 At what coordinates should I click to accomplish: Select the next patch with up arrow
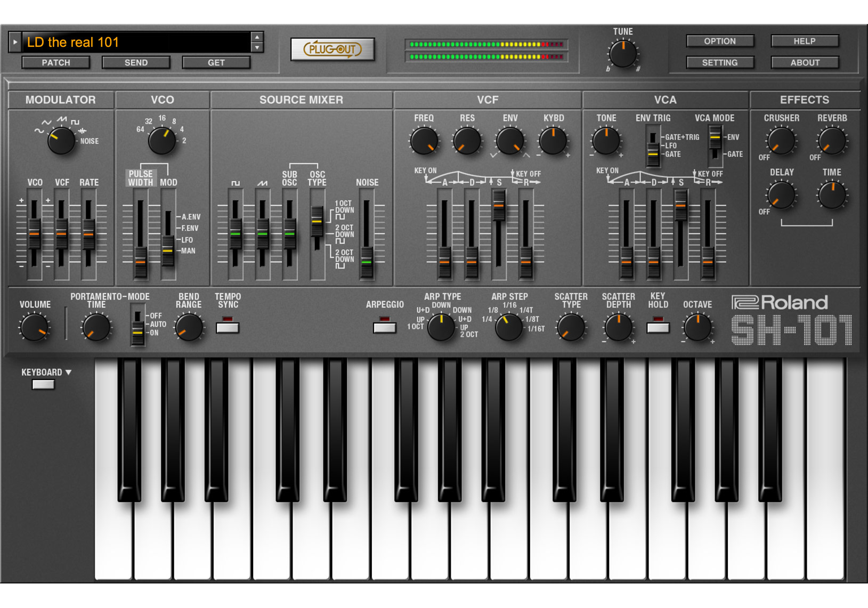point(257,37)
